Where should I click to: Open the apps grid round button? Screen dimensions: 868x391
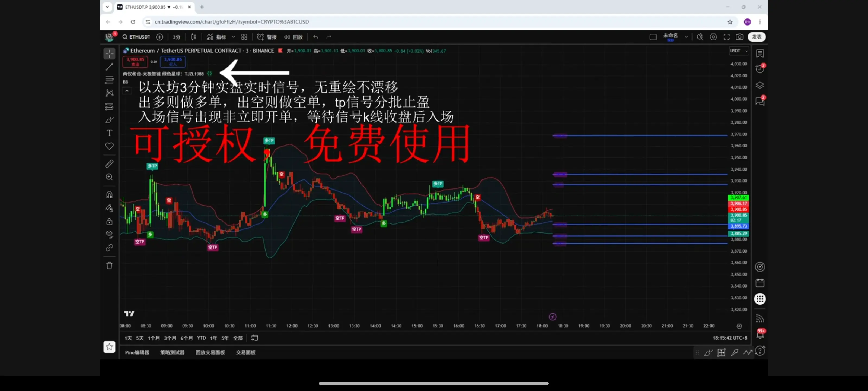[x=760, y=299]
